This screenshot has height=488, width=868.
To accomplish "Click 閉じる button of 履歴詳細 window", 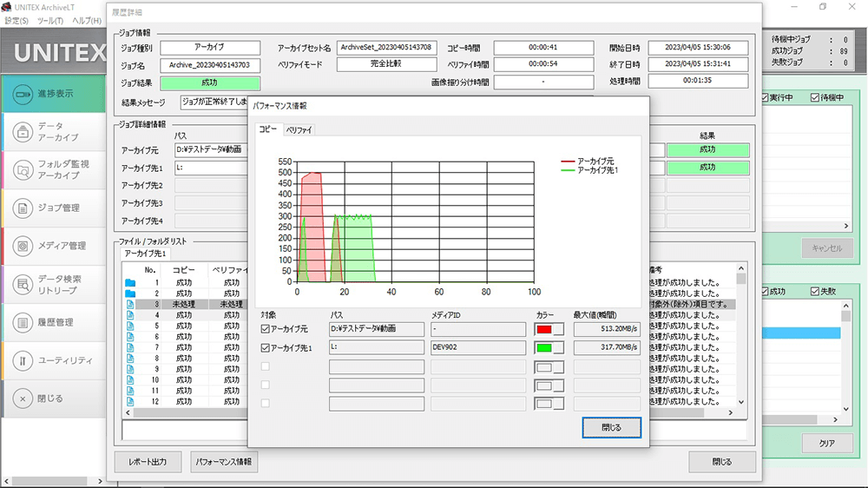I will (x=722, y=462).
